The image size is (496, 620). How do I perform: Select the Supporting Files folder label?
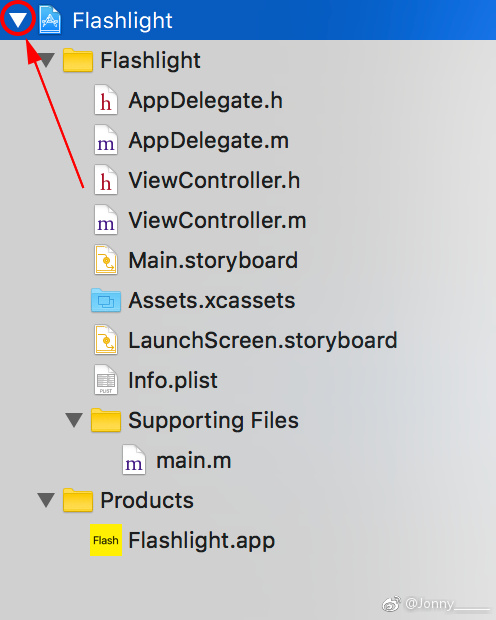pos(213,420)
